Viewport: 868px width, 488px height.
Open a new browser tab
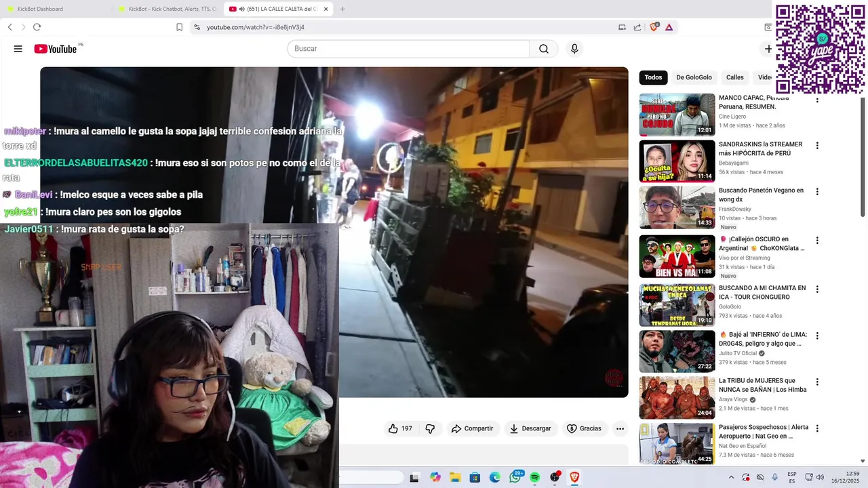(x=342, y=9)
